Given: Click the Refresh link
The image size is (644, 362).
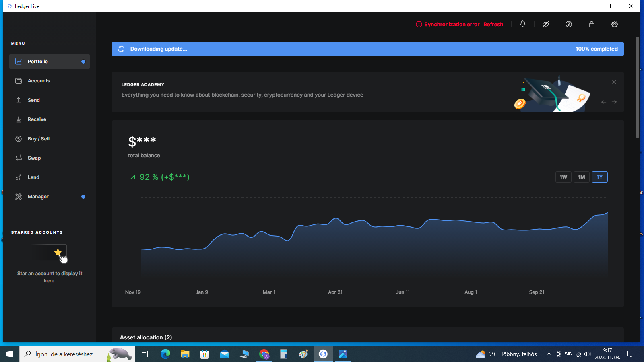Looking at the screenshot, I should tap(493, 24).
